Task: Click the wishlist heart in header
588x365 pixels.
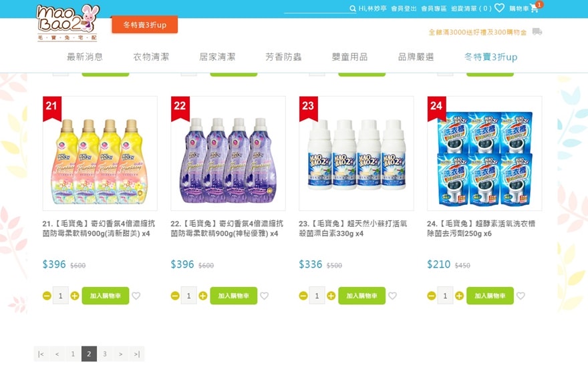Action: [499, 8]
